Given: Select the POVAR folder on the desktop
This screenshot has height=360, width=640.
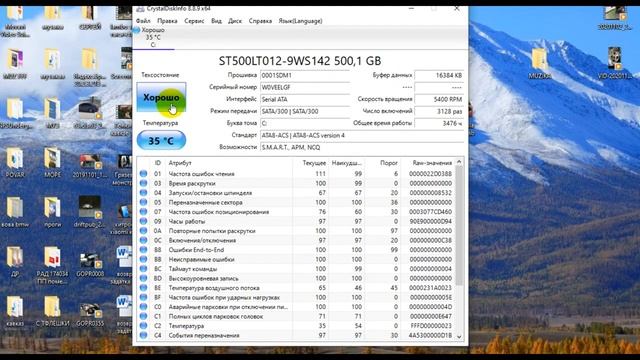Looking at the screenshot, I should (15, 162).
